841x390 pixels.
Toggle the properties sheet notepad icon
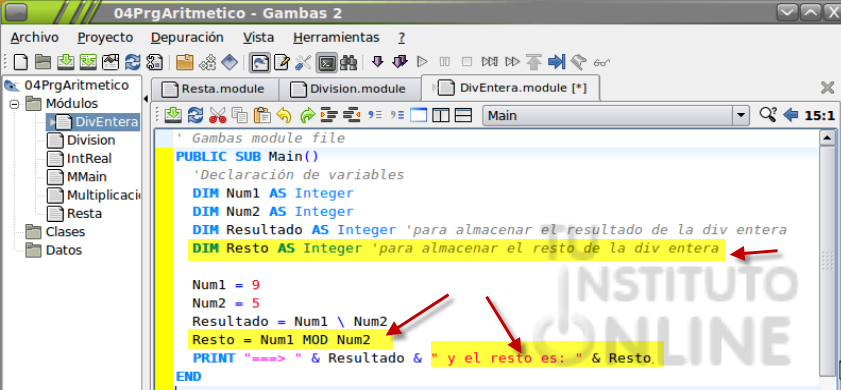(x=282, y=62)
